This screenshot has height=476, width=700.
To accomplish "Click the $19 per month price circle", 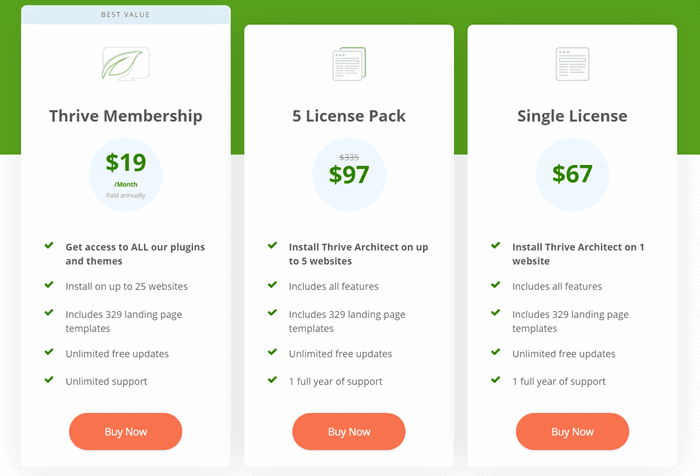I will pos(125,175).
